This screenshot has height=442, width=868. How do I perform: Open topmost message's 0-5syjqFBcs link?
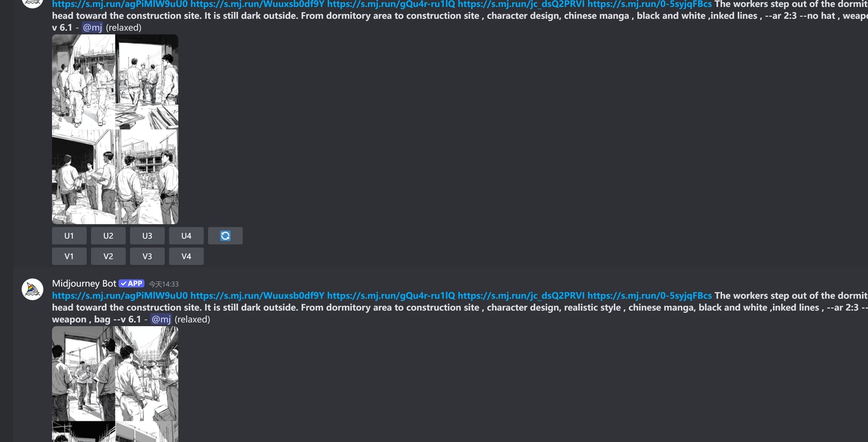pyautogui.click(x=650, y=4)
